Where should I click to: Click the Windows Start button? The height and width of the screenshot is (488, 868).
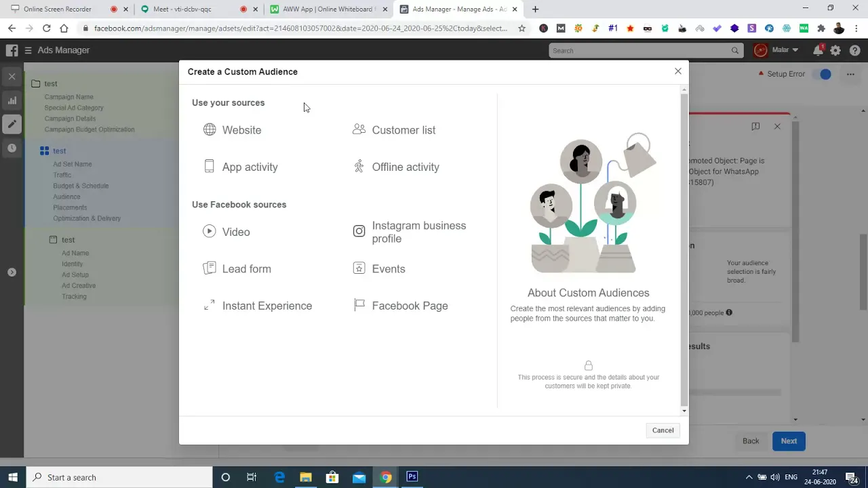click(x=13, y=477)
